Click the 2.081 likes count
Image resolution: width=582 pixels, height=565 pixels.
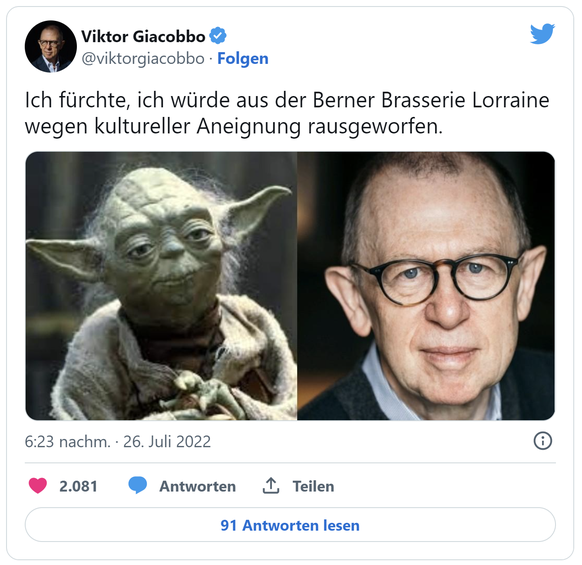pos(78,486)
